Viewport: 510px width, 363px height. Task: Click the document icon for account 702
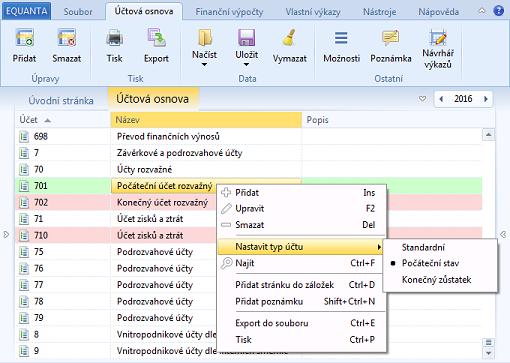point(24,202)
